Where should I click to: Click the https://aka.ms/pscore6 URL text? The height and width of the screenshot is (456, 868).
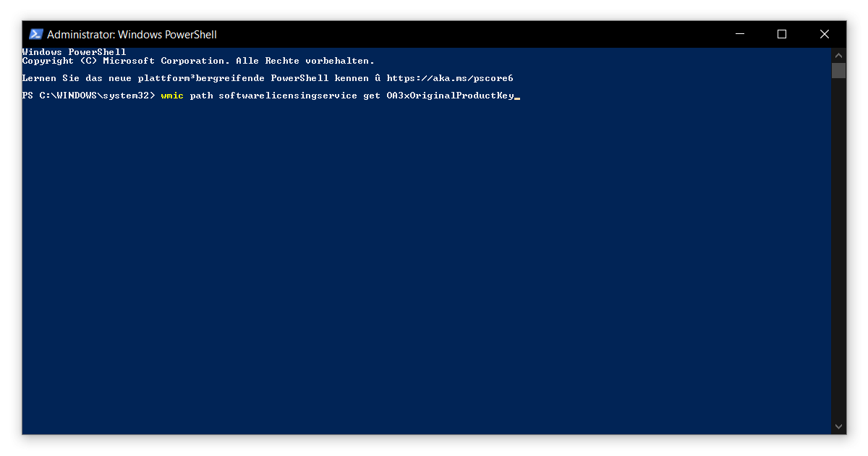coord(450,78)
